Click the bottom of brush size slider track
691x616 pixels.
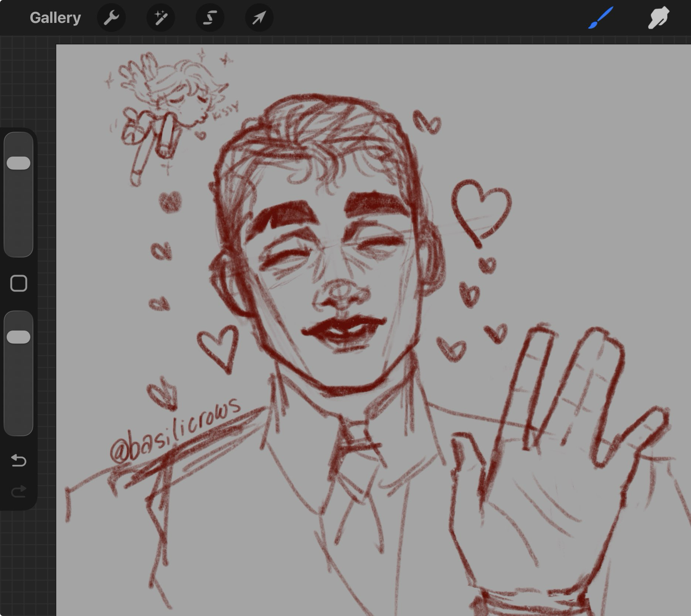(x=18, y=244)
